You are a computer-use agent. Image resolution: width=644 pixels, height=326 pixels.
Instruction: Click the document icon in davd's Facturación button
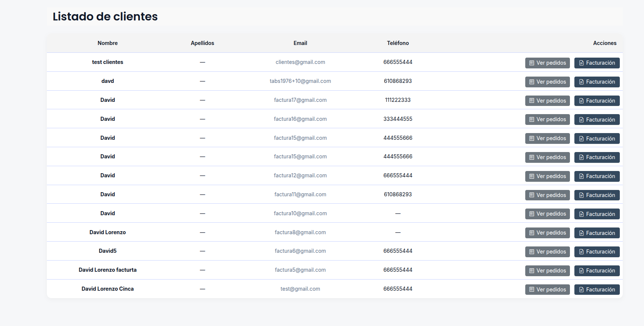581,82
